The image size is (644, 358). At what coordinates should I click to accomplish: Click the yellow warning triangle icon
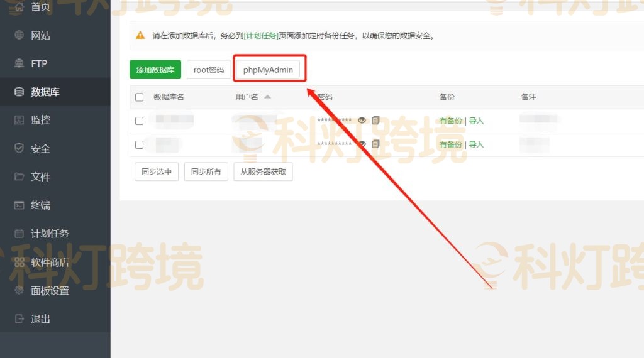[x=140, y=35]
